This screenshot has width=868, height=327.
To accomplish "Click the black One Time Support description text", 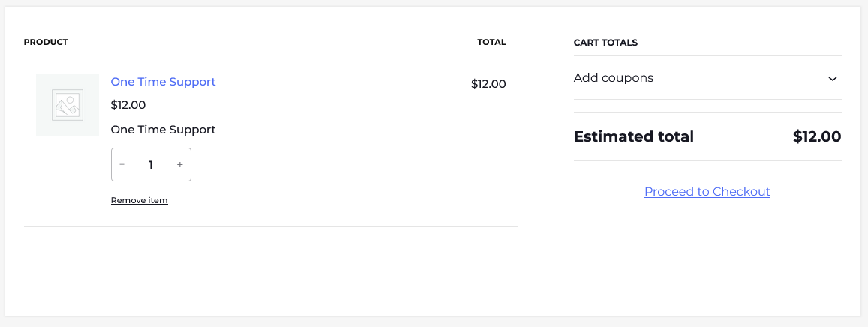I will 163,130.
